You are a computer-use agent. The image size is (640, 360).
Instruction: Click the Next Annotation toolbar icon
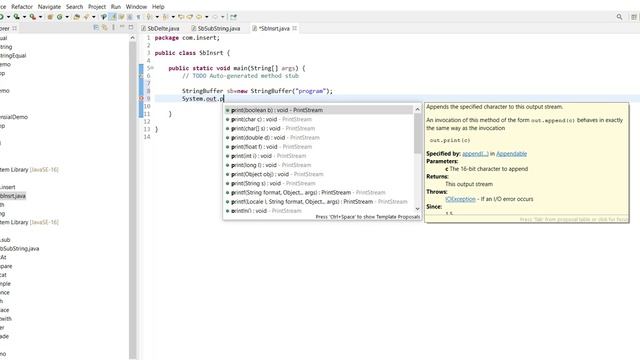(x=149, y=17)
